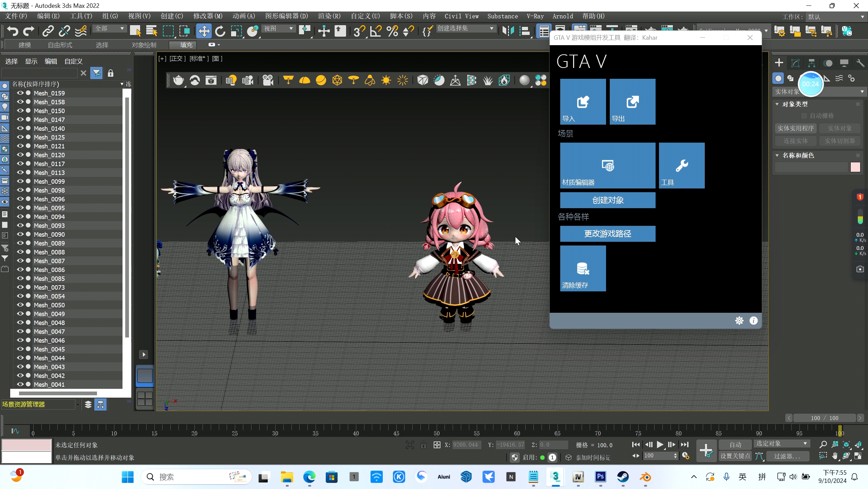Click the 清除缓存 clear cache tile
This screenshot has height=489, width=868.
click(x=583, y=268)
